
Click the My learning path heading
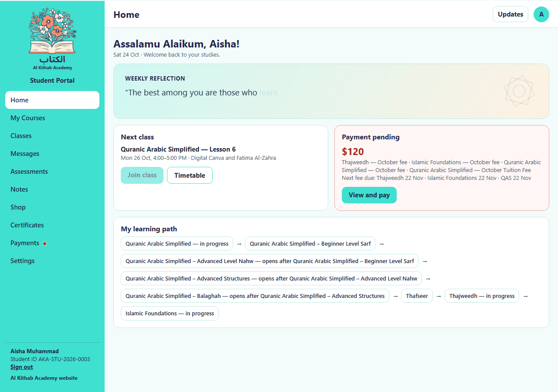point(149,229)
